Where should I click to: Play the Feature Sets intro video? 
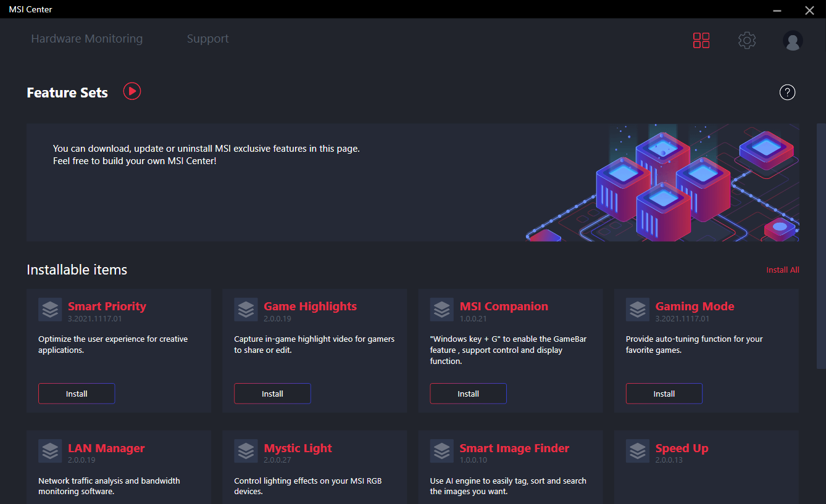132,91
